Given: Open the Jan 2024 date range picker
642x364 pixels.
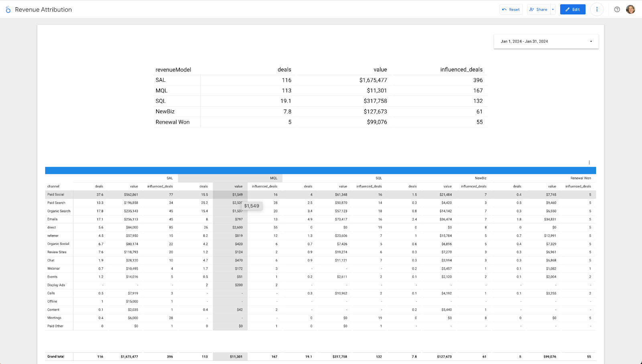Looking at the screenshot, I should (546, 41).
